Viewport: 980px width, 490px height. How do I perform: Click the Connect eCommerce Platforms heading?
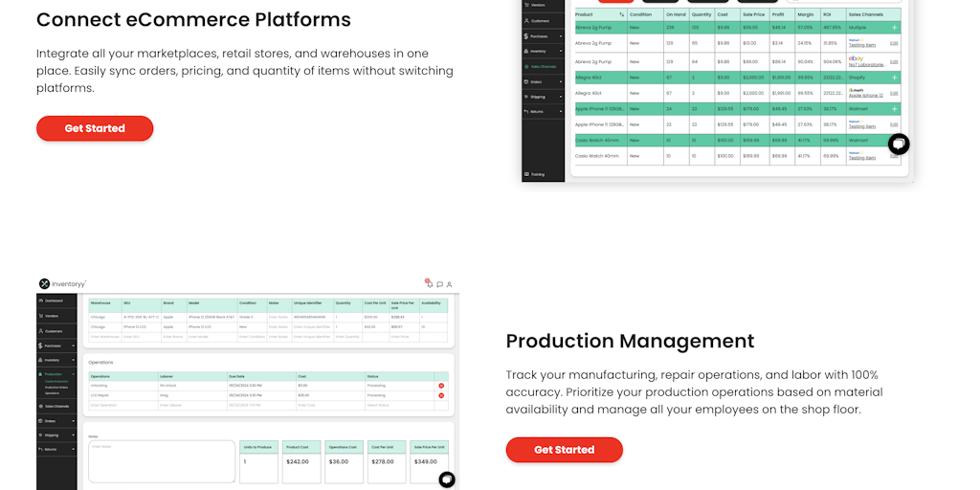coord(193,19)
